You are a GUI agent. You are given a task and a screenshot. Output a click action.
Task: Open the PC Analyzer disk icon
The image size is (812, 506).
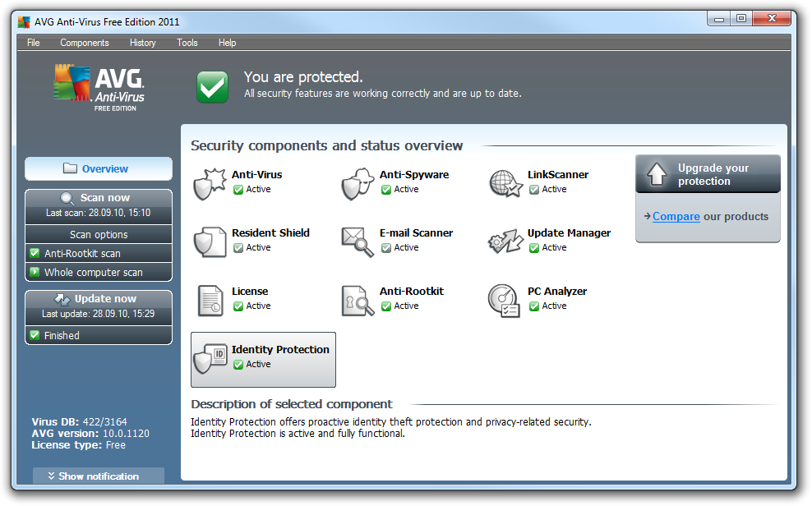(505, 300)
